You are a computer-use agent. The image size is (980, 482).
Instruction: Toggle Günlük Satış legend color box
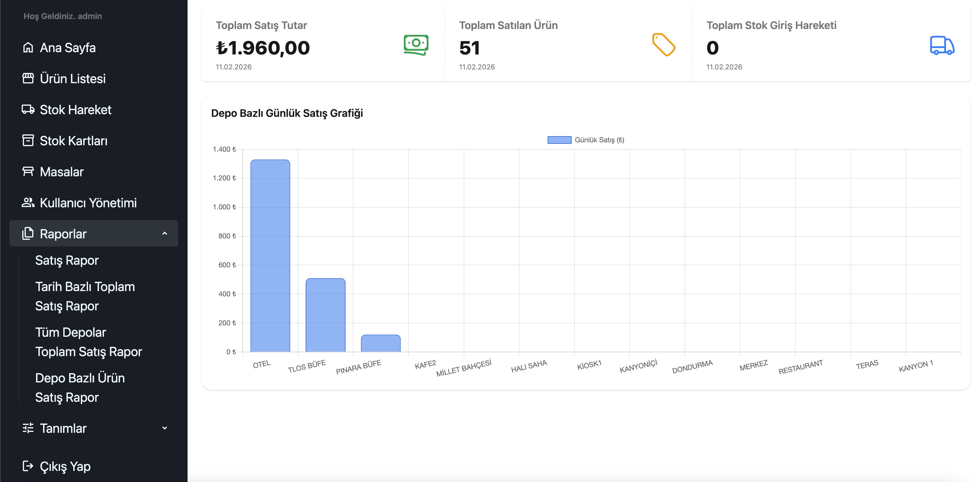coord(559,140)
